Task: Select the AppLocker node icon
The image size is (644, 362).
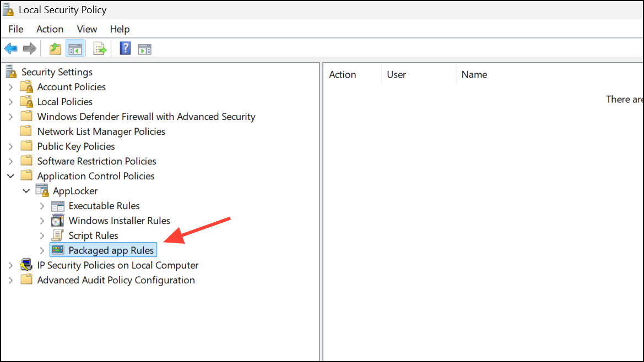Action: click(x=42, y=191)
